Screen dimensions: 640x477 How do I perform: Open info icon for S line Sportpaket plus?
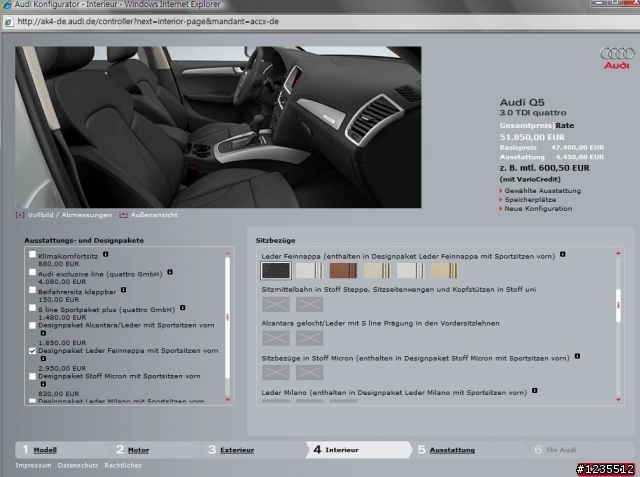click(182, 308)
